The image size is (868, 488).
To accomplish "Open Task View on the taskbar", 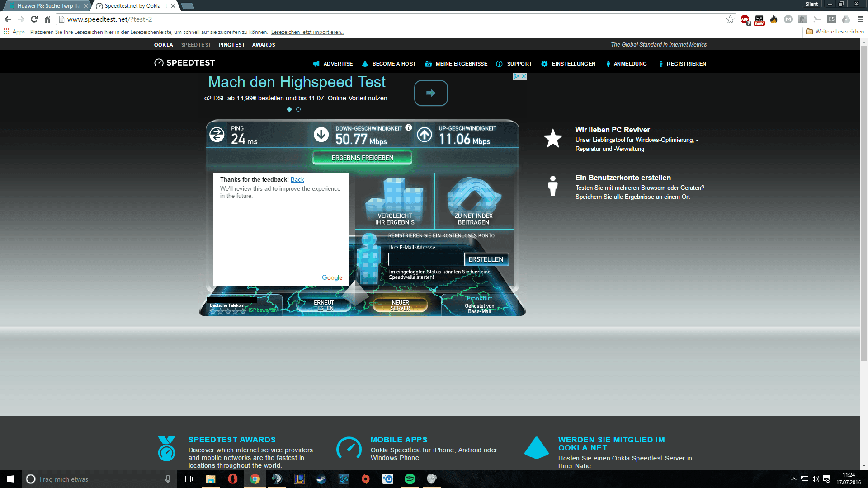I will (188, 479).
